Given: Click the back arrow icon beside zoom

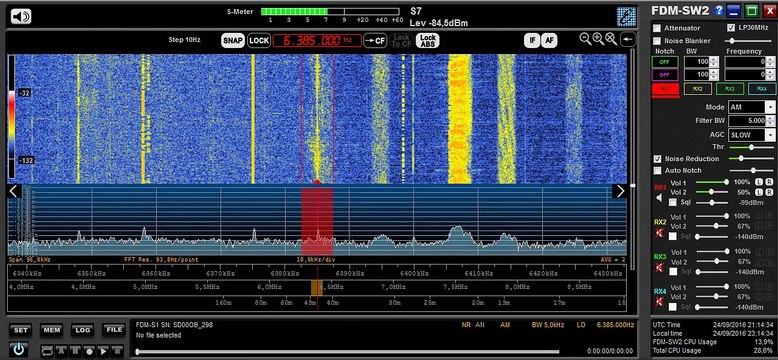Looking at the screenshot, I should [x=628, y=39].
